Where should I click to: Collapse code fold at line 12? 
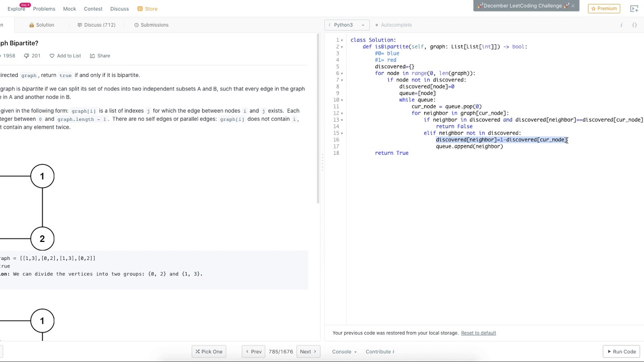tap(342, 113)
